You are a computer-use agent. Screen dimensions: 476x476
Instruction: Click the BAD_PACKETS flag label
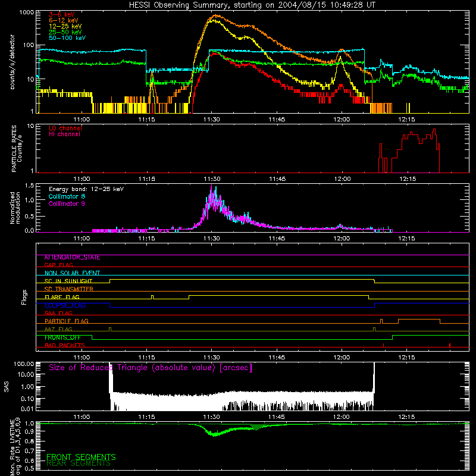[x=65, y=345]
